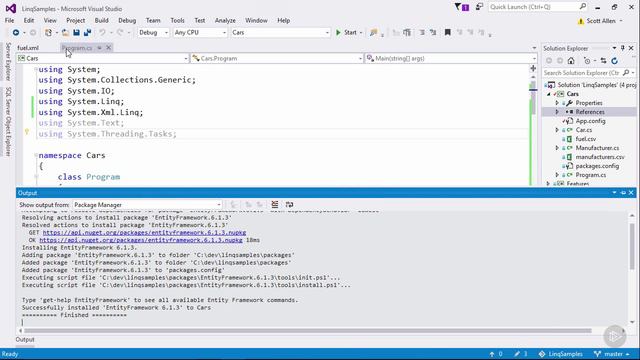Open the Edit menu
The width and height of the screenshot is (640, 360).
(x=29, y=20)
